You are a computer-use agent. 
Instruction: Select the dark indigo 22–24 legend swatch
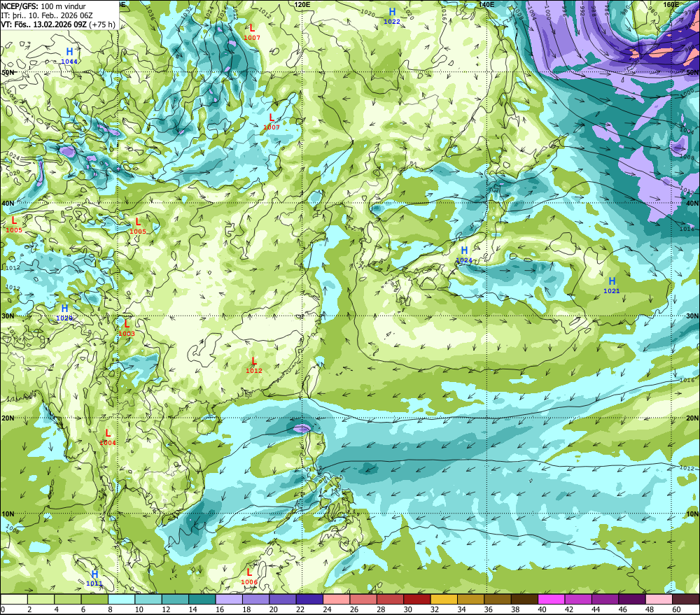coord(309,599)
